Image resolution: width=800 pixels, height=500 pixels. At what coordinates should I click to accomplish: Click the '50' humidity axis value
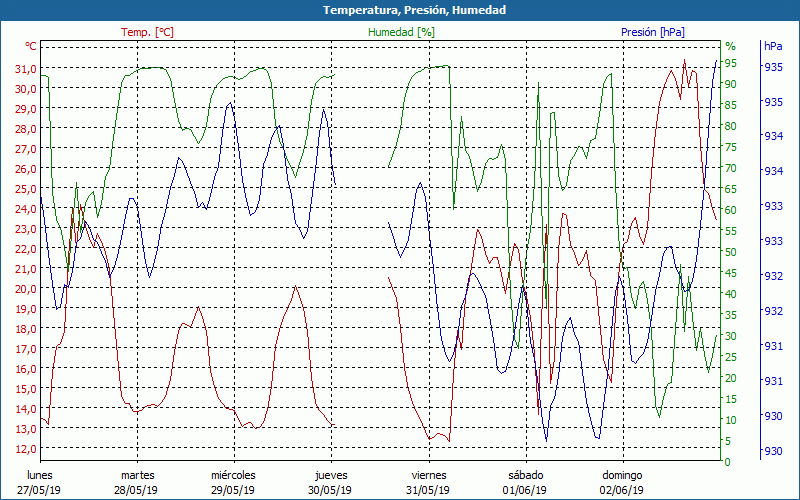point(731,252)
